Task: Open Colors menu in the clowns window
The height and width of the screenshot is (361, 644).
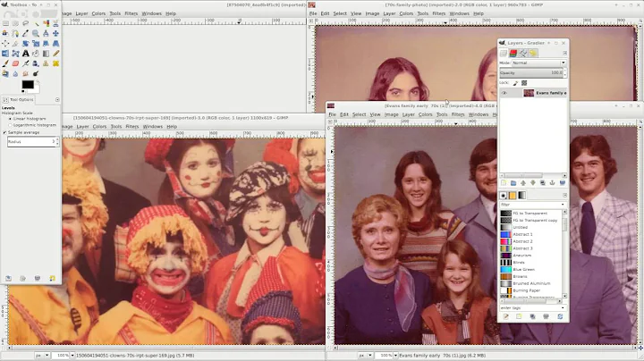Action: (x=99, y=126)
